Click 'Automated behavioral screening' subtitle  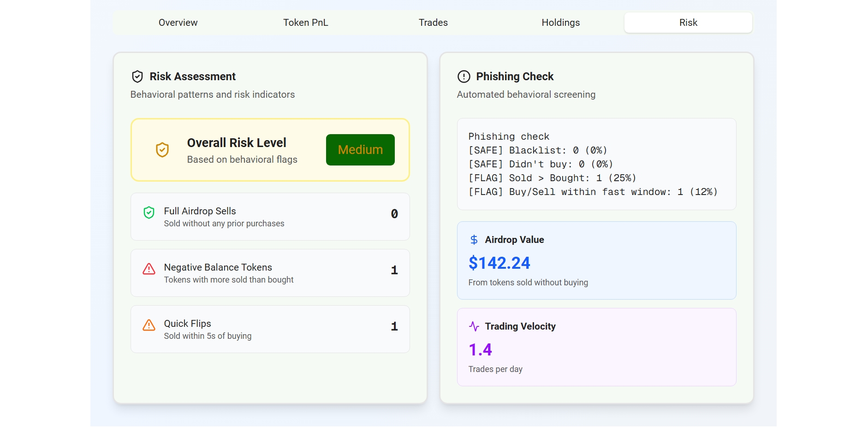coord(526,95)
